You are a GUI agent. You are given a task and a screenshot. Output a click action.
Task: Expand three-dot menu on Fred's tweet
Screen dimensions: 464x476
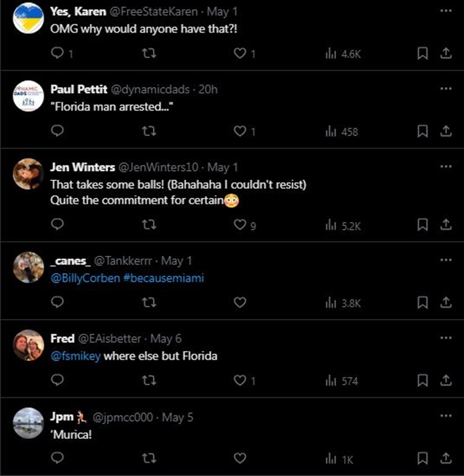click(x=445, y=339)
